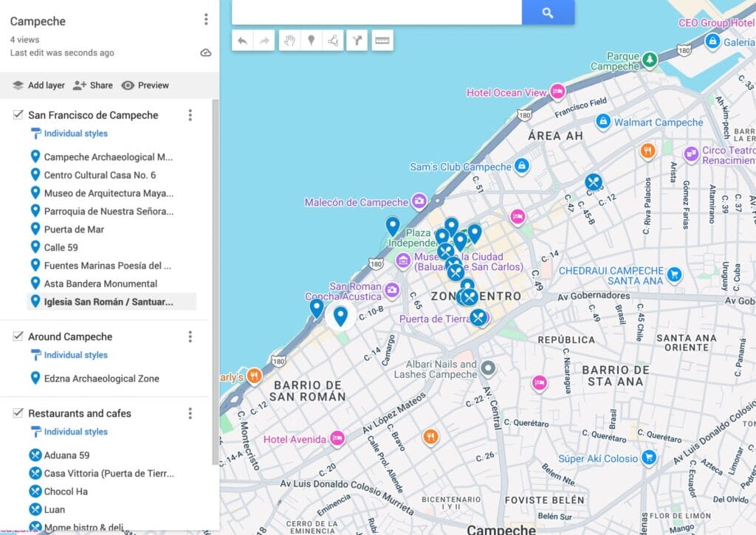Click the redo arrow in map toolbar
This screenshot has height=535, width=756.
click(263, 41)
